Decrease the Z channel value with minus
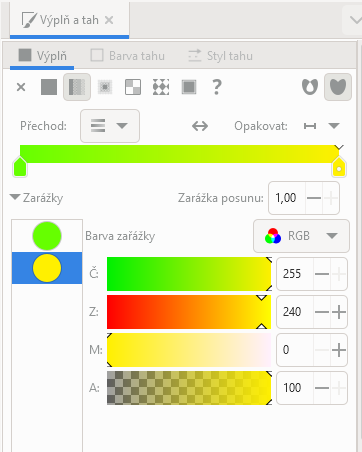 (322, 312)
